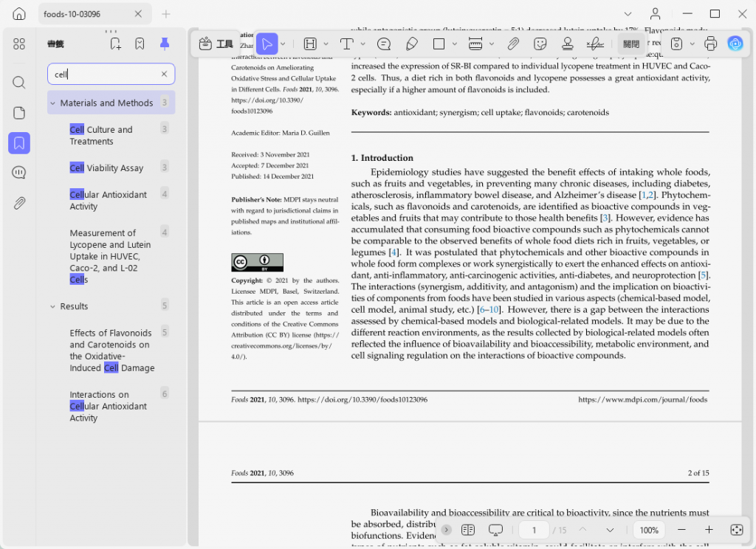Select the comment note bubble tool

click(x=384, y=44)
